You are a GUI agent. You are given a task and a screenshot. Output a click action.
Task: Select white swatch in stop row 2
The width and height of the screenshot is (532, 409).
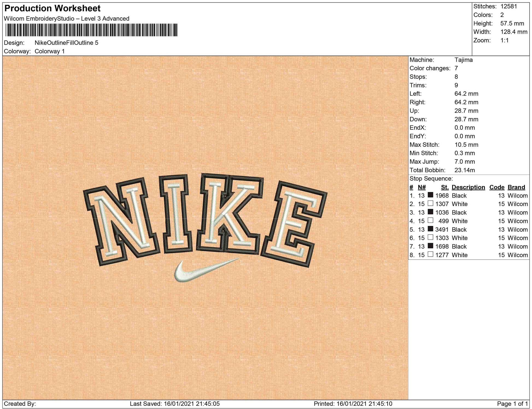point(430,204)
